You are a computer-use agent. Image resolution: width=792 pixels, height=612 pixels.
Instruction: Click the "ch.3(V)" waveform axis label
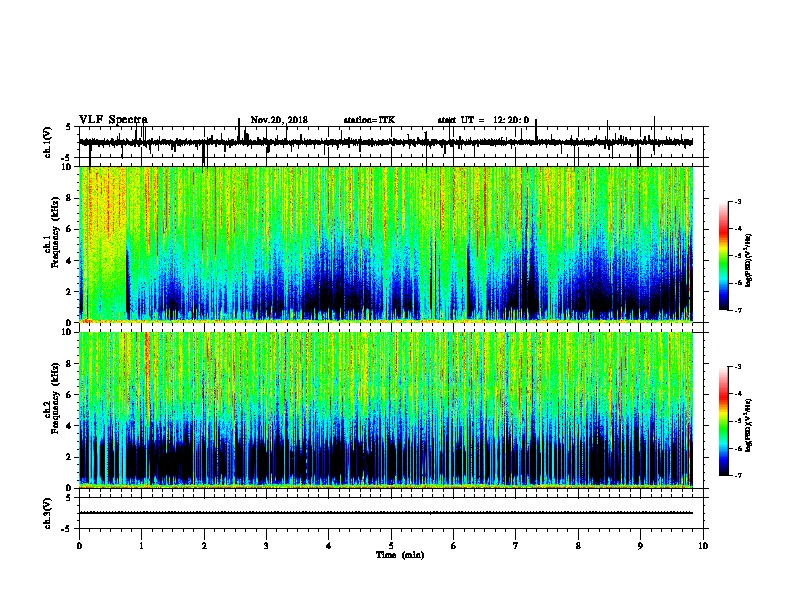[47, 514]
